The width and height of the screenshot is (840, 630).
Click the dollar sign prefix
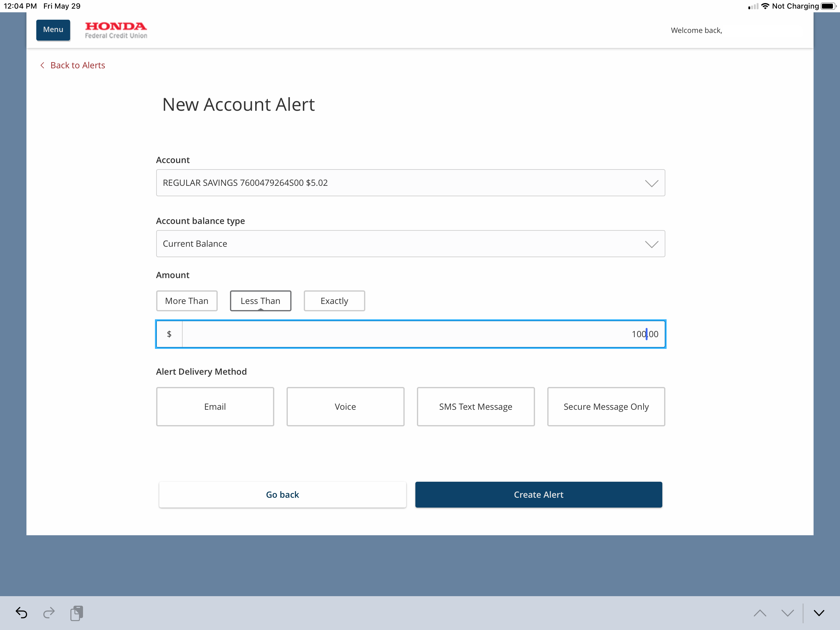tap(169, 334)
